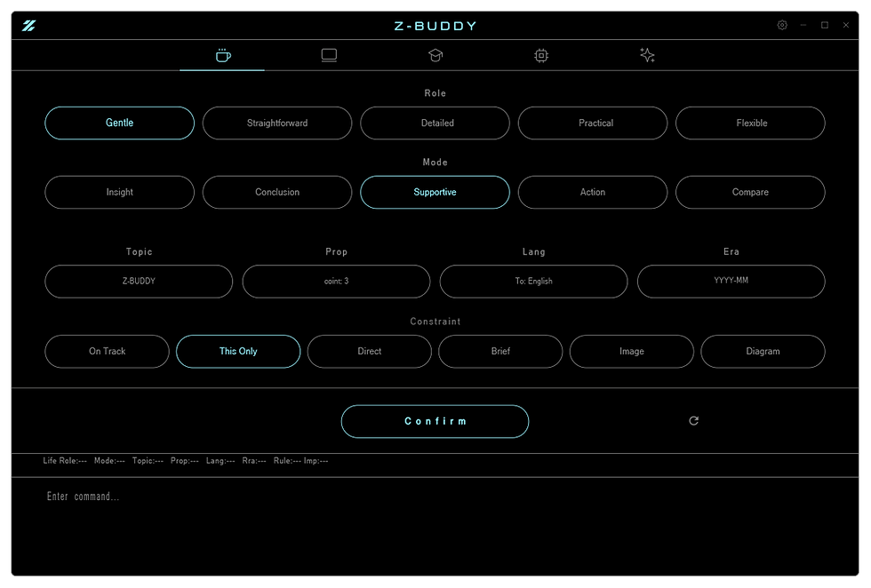Viewport: 871px width, 588px height.
Task: Click the Enter command input area
Action: tap(435, 526)
